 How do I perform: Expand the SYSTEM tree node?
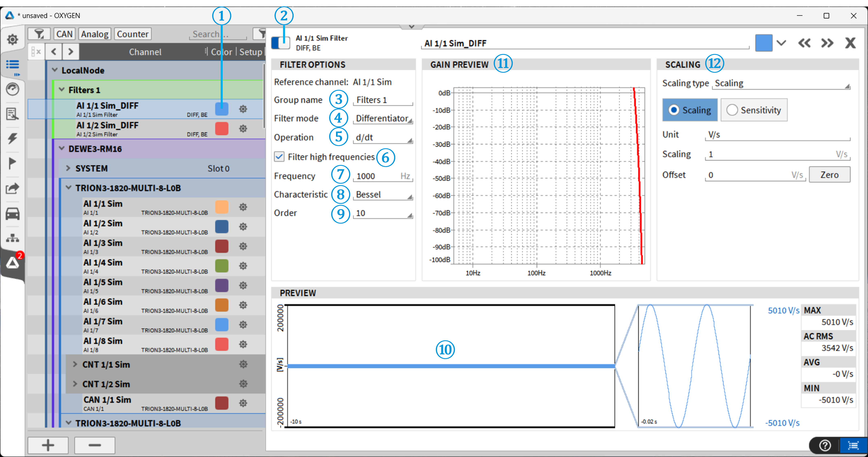(x=68, y=168)
